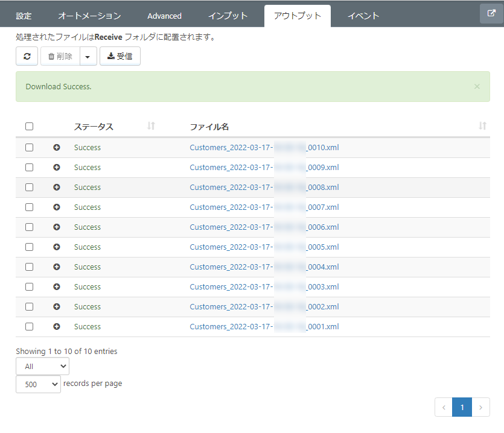Check the box for the _0003.xml file
The width and height of the screenshot is (504, 433).
29,287
